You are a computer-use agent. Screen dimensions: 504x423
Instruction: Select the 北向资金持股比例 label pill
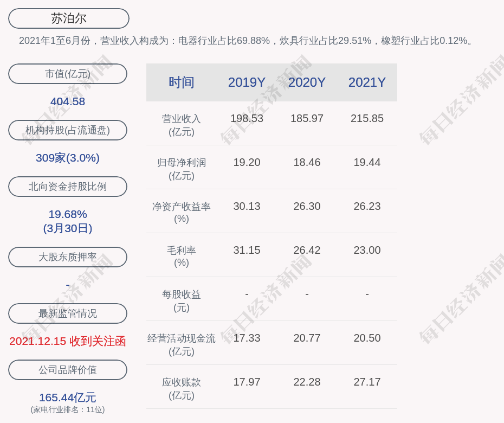point(68,186)
